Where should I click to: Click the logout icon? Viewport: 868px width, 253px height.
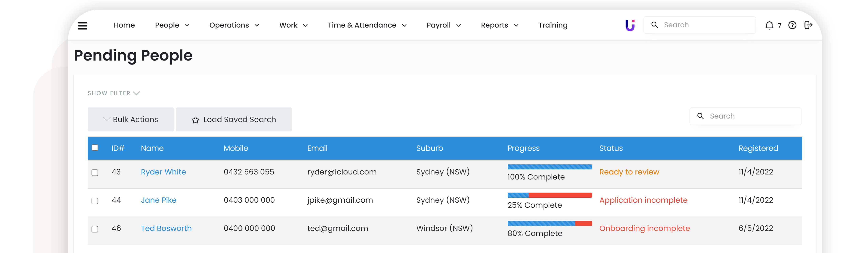(x=808, y=25)
